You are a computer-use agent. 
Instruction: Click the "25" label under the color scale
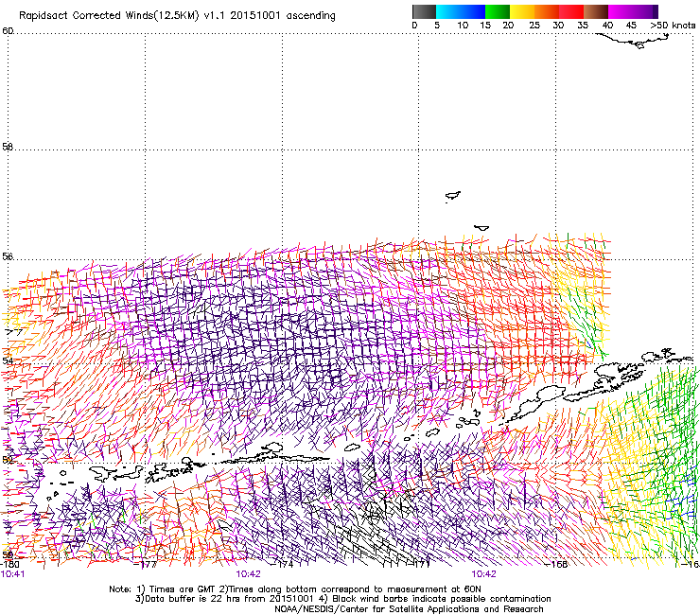click(534, 26)
